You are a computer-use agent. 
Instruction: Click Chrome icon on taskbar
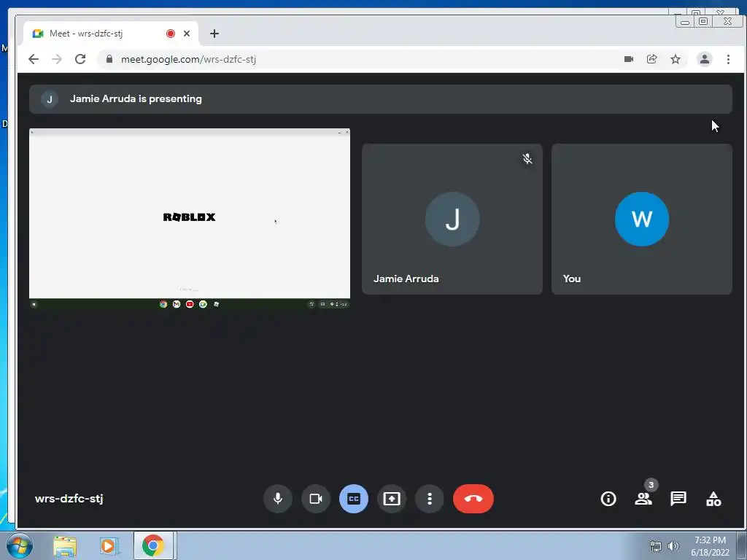click(x=153, y=545)
